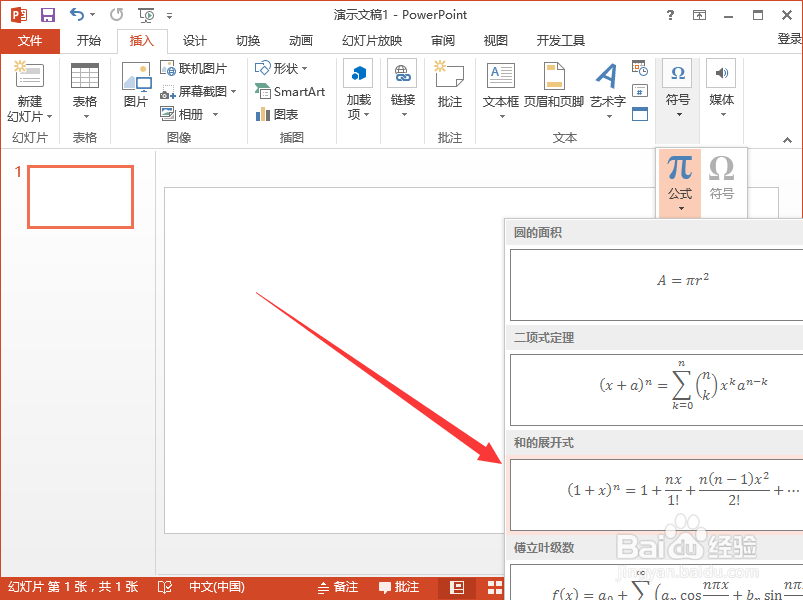Viewport: 803px width, 600px height.
Task: Click 登录 to sign in
Action: 790,39
